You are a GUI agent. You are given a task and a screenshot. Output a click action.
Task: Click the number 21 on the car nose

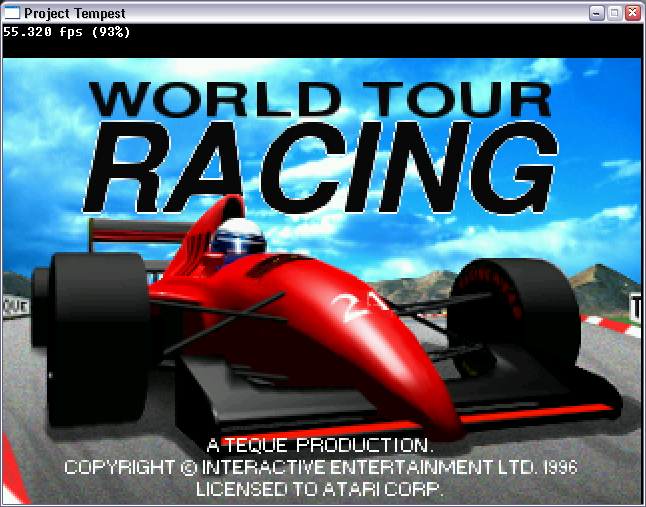(360, 306)
